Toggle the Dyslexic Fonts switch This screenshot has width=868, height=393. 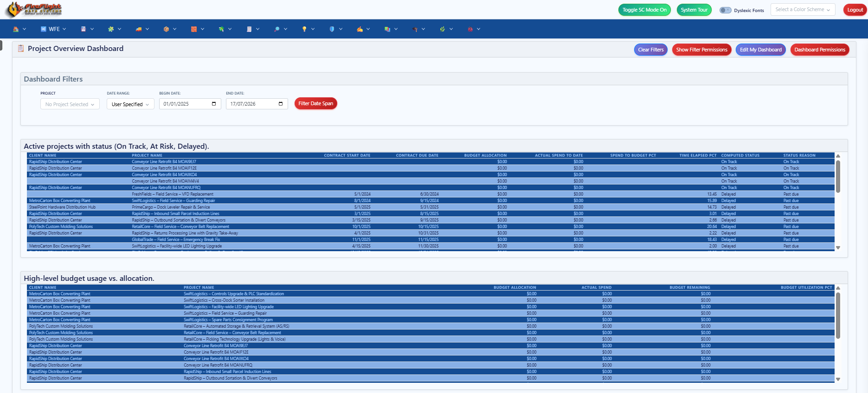pos(725,10)
